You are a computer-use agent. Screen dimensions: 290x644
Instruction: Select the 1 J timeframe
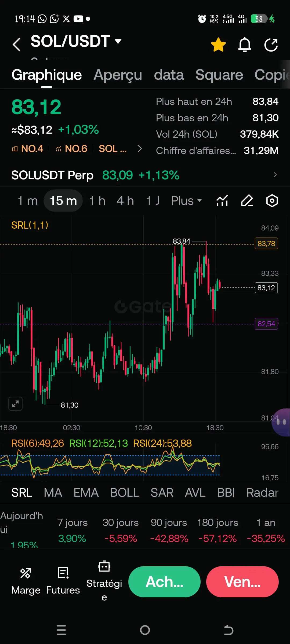click(x=153, y=201)
